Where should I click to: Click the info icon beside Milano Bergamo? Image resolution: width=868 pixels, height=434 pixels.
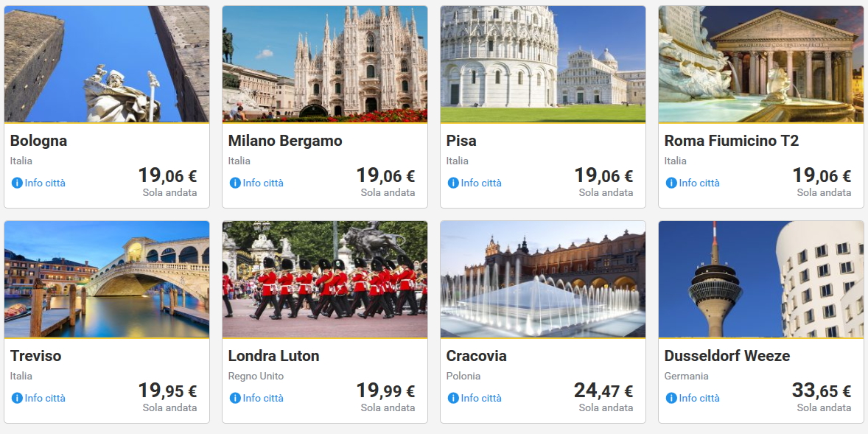(235, 183)
